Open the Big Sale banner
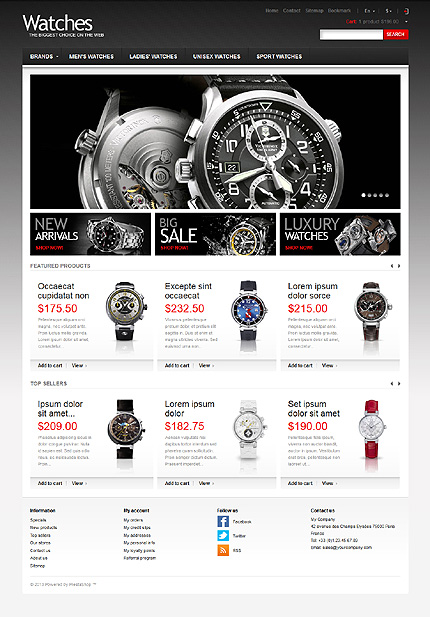 (215, 234)
